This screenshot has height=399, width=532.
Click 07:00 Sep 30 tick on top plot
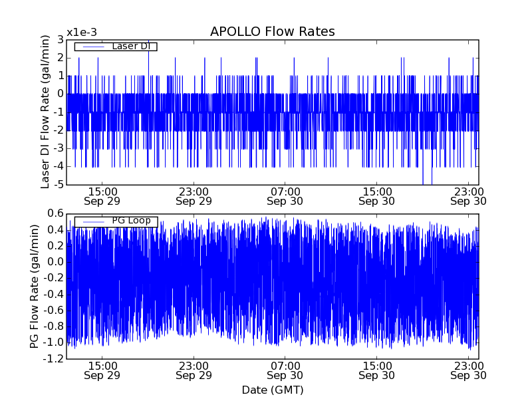(285, 196)
